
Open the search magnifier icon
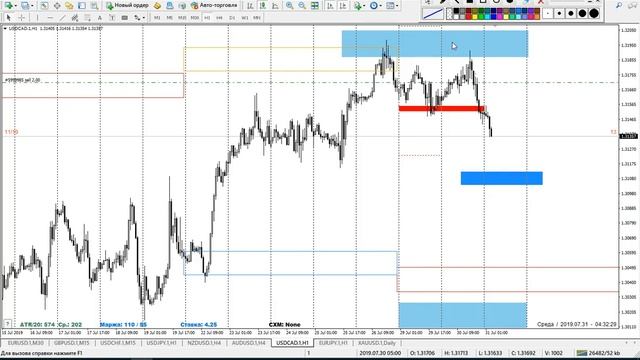pyautogui.click(x=619, y=5)
